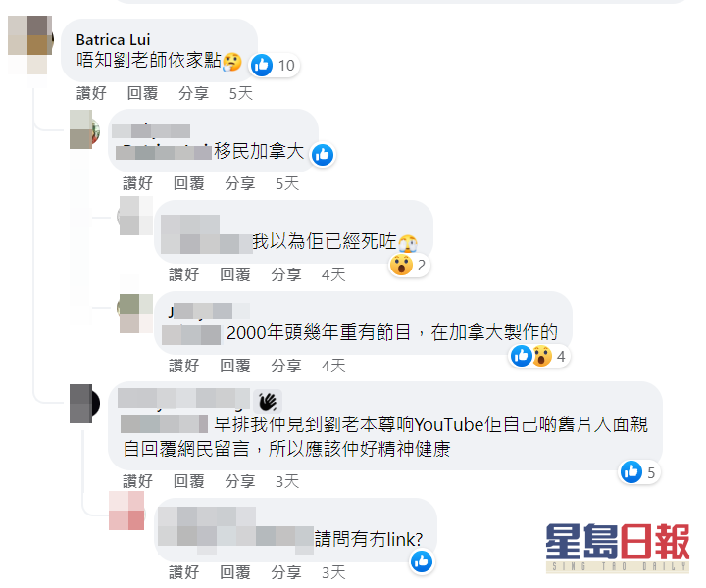Click 讚好 under 請問有冇link? reply

click(x=183, y=572)
